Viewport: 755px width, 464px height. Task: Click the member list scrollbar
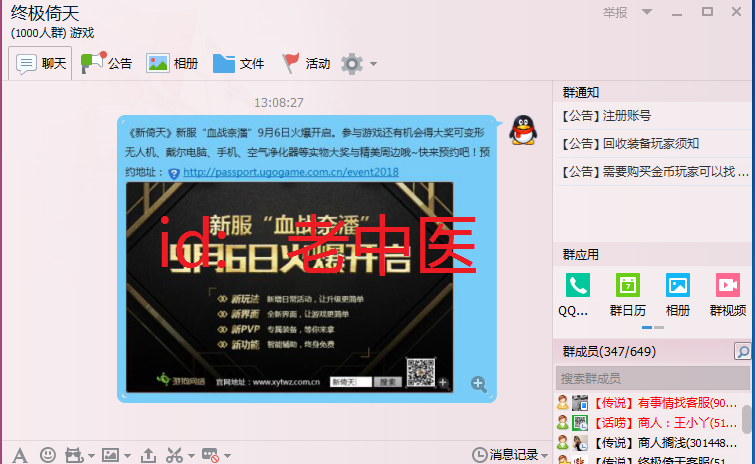click(x=746, y=420)
